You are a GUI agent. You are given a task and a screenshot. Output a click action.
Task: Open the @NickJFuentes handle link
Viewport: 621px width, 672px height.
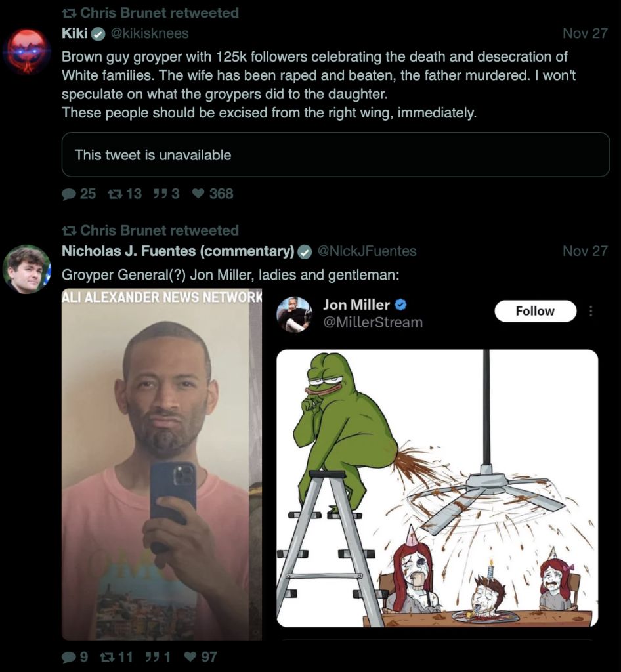tap(367, 251)
